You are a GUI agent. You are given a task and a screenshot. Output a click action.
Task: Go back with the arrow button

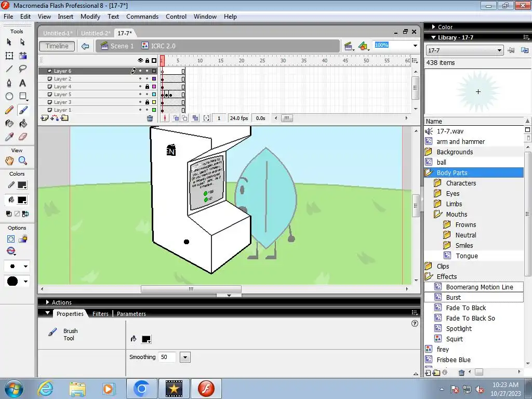coord(85,46)
